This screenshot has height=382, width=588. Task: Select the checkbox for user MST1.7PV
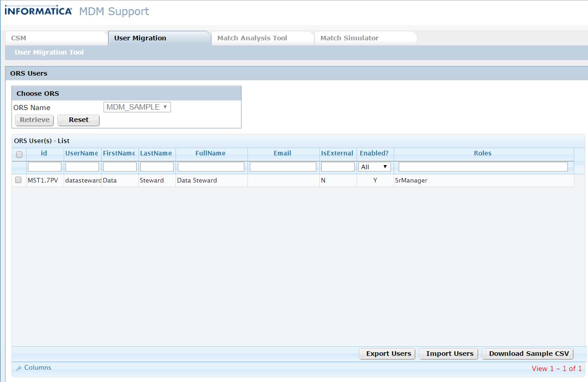click(x=18, y=180)
